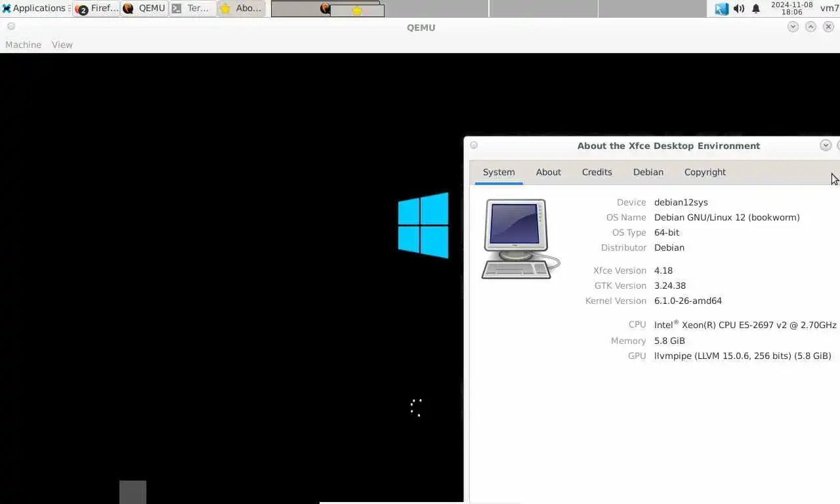
Task: Switch to the System tab
Action: (x=499, y=173)
